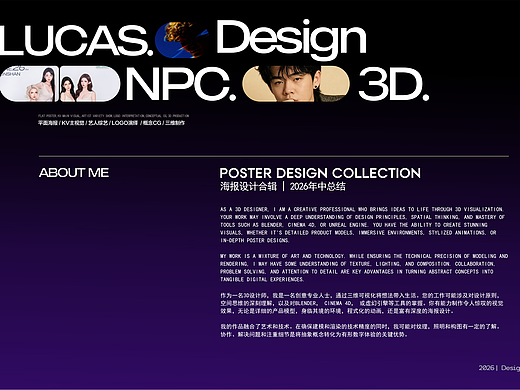
Task: Select the "ABOUT ME" section title
Action: click(74, 173)
